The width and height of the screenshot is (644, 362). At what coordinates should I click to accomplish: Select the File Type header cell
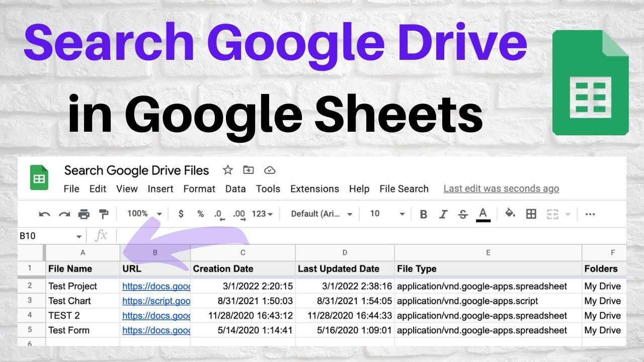(488, 268)
